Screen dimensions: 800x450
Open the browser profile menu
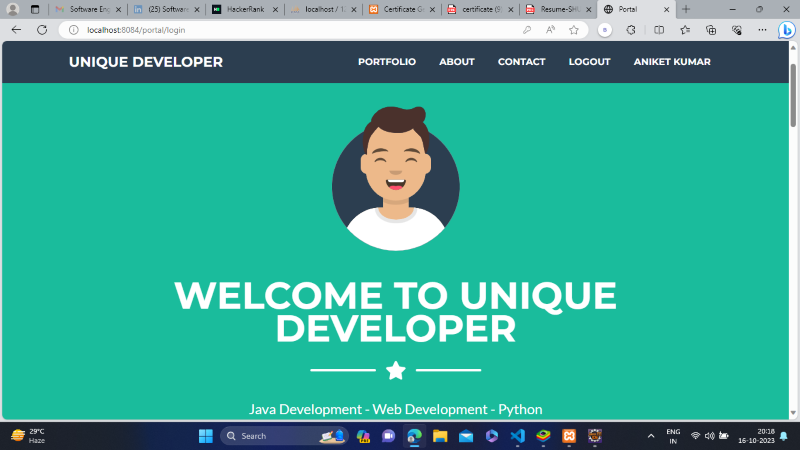point(12,9)
